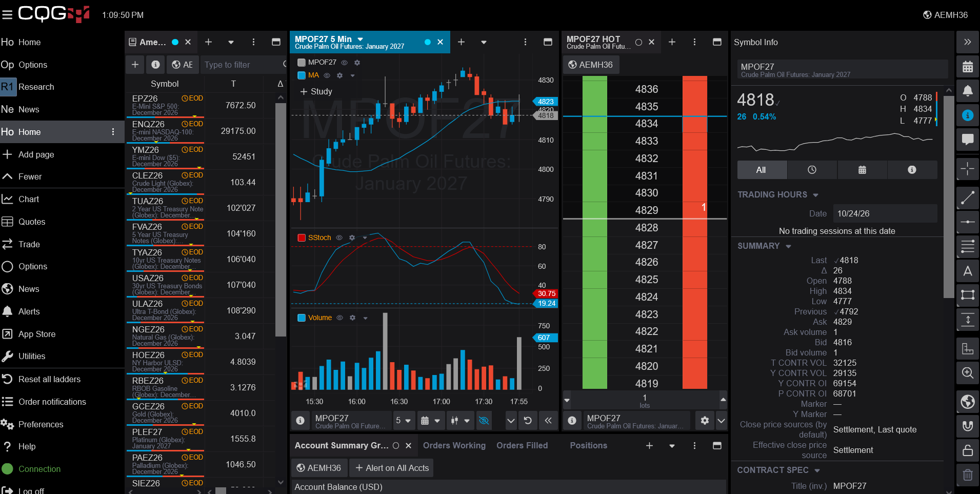Toggle the SStoch study checkbox
This screenshot has width=980, height=494.
tap(302, 238)
